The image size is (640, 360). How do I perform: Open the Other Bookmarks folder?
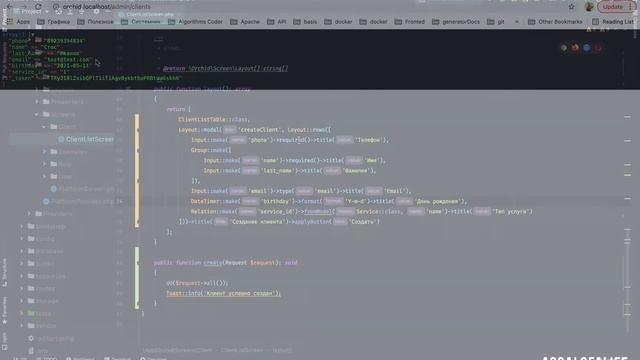pyautogui.click(x=555, y=22)
